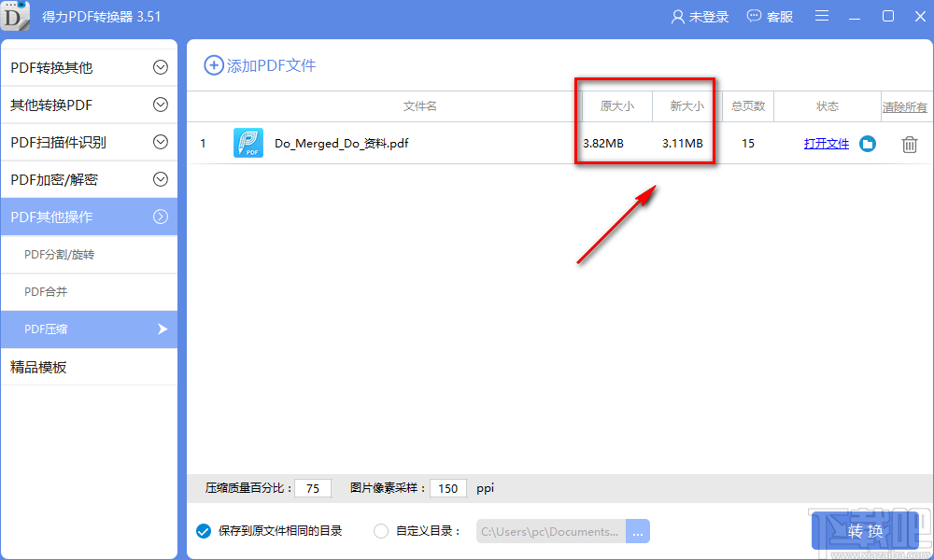
Task: Enable 保存到原文件相同的目录 checkbox
Action: point(203,531)
